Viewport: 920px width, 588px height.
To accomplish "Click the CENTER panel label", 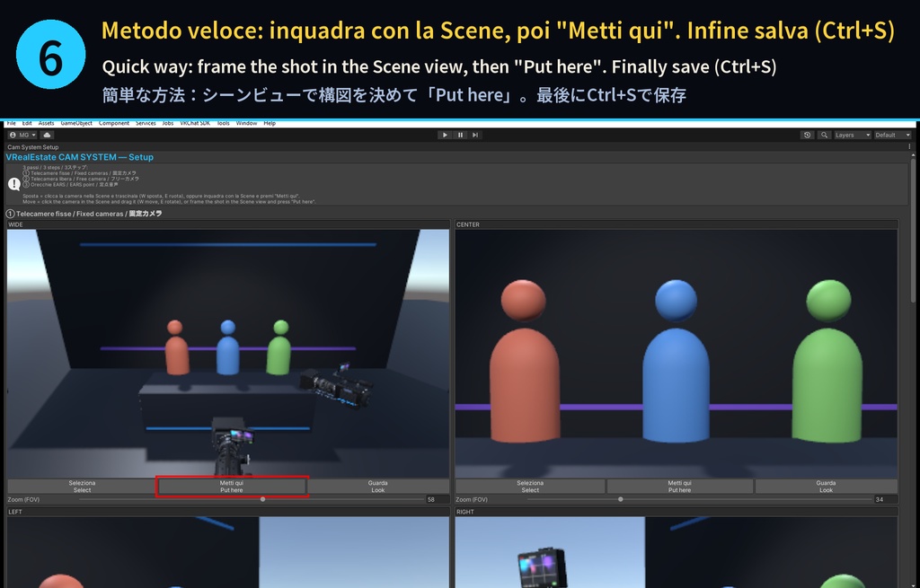I will pos(467,224).
